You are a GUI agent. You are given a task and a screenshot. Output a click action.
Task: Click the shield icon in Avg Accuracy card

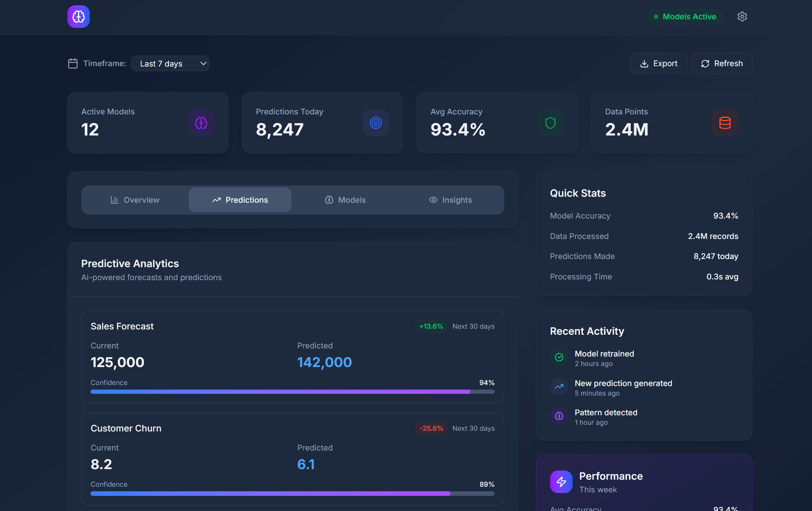point(550,123)
